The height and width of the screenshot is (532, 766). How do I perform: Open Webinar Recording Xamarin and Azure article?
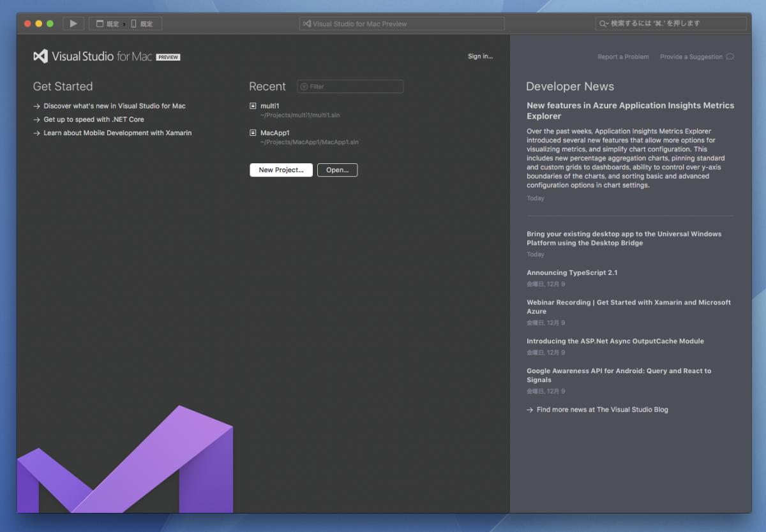tap(629, 307)
